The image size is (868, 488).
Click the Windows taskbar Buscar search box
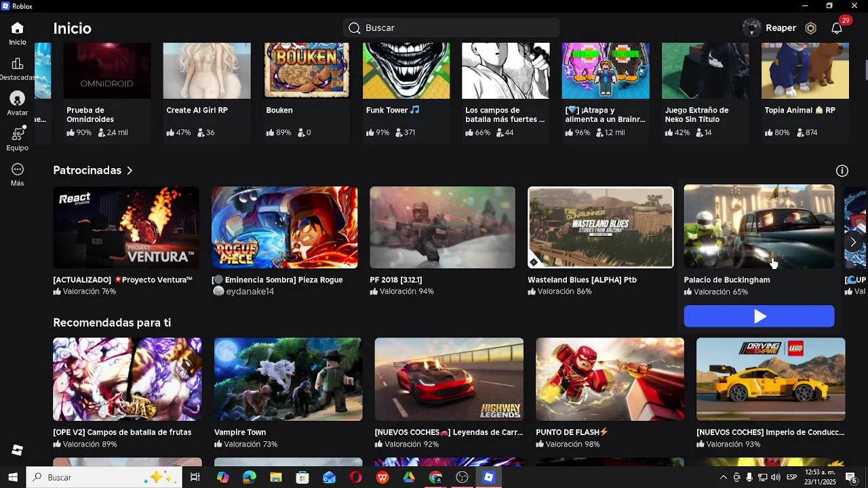104,477
